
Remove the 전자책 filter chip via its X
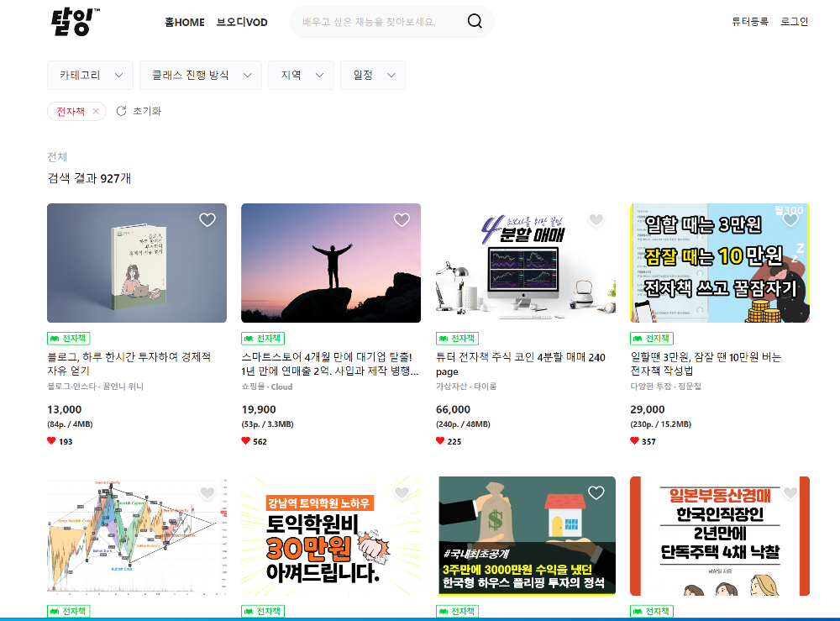click(97, 110)
